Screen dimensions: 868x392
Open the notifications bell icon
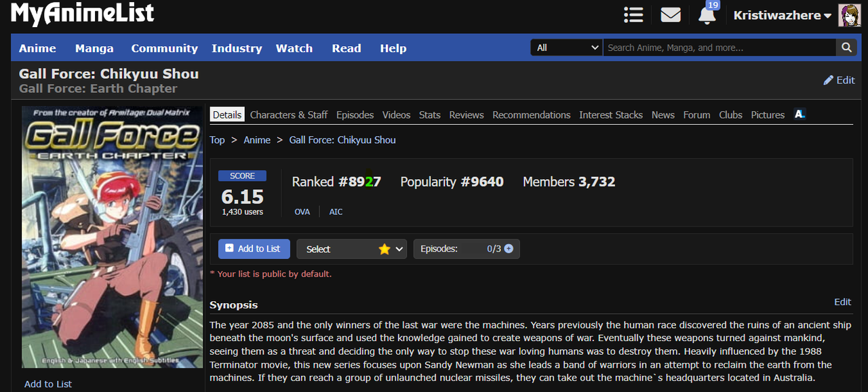pyautogui.click(x=707, y=16)
